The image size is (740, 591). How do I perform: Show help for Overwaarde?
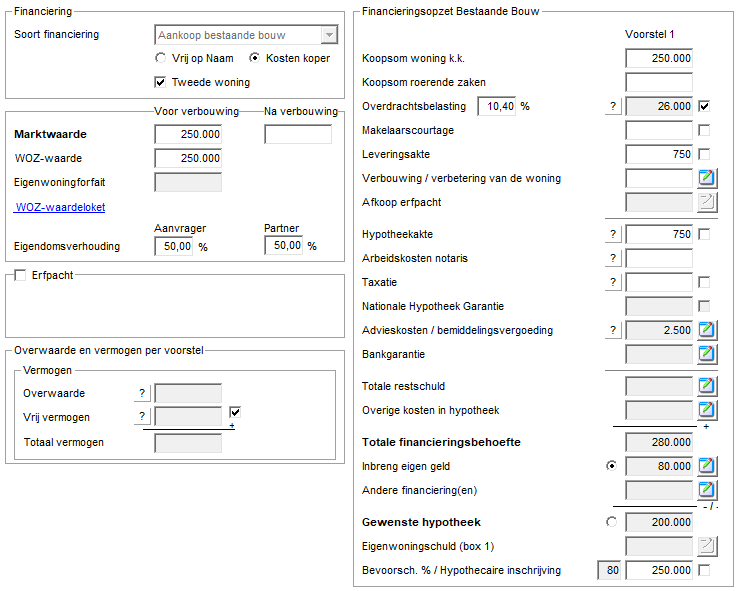[x=142, y=393]
